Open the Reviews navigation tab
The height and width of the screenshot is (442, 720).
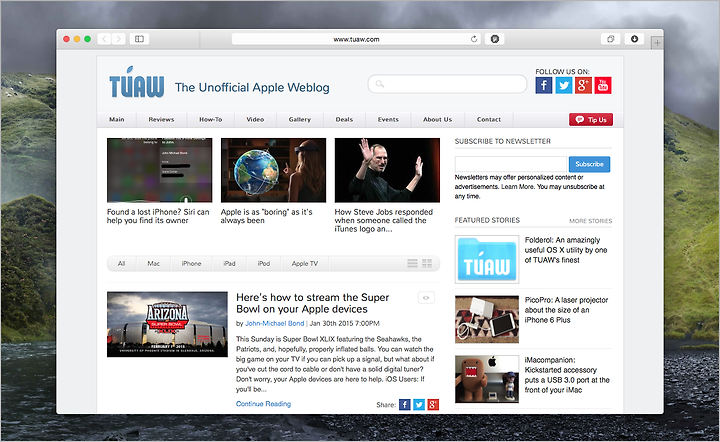coord(161,119)
